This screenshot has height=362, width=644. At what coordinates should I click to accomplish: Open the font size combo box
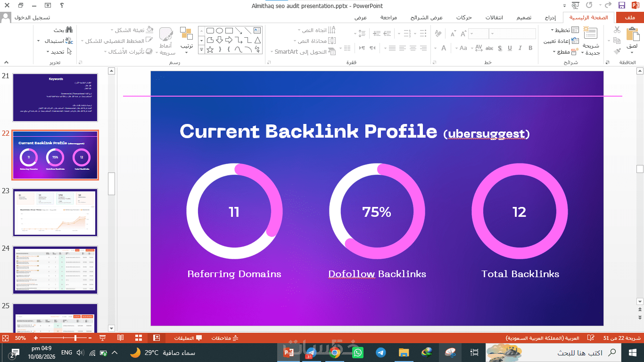(x=479, y=34)
